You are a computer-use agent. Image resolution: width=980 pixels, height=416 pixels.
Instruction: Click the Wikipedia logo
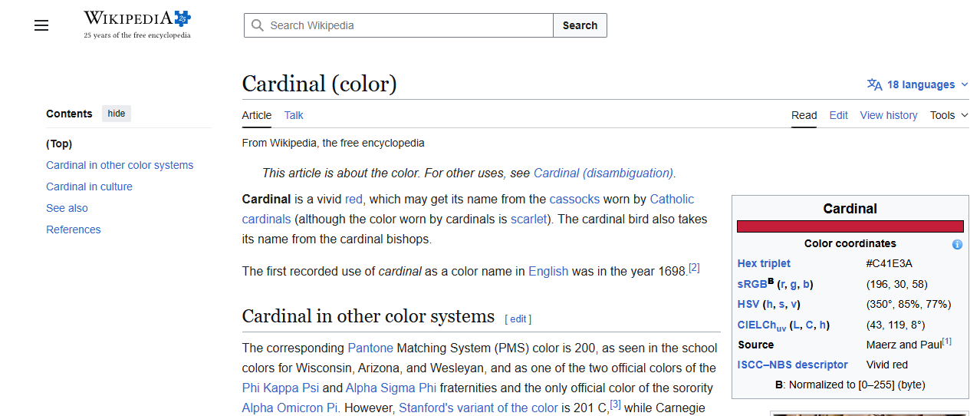[x=136, y=25]
